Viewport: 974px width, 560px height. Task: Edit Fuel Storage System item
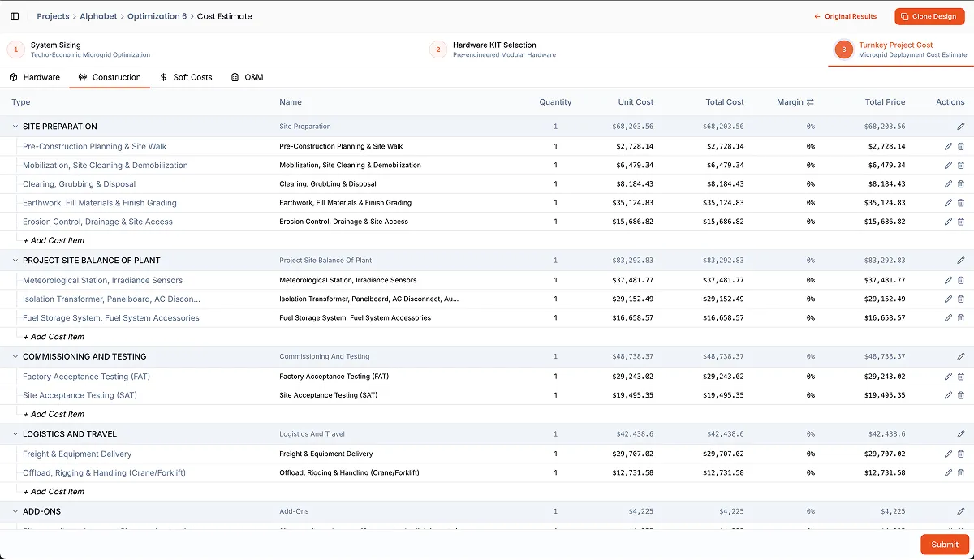pos(948,318)
